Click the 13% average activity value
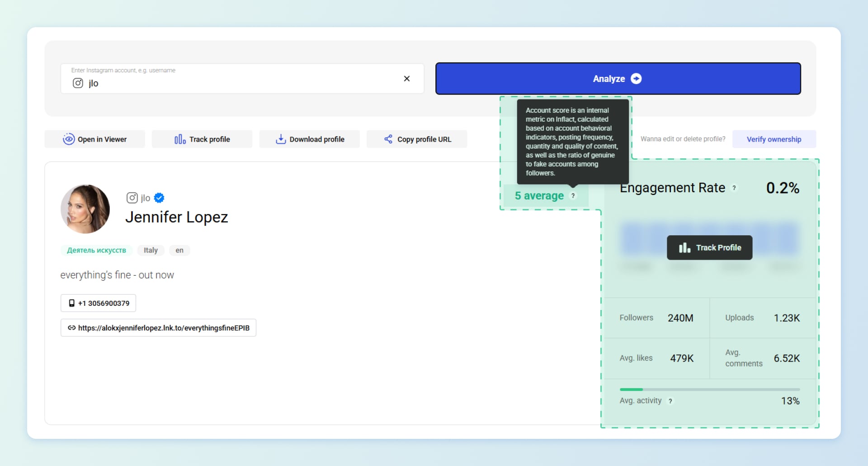This screenshot has width=868, height=466. [x=790, y=401]
